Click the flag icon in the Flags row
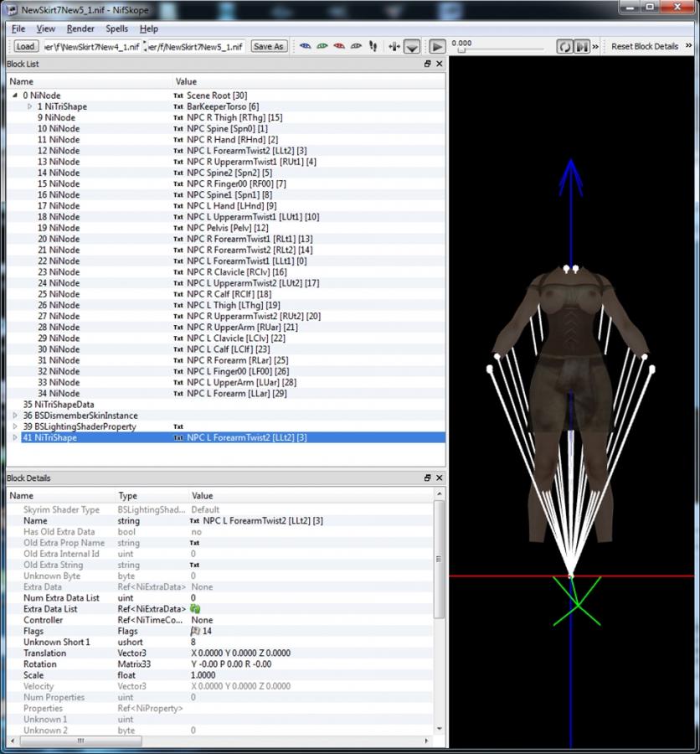This screenshot has height=754, width=700. pos(195,631)
